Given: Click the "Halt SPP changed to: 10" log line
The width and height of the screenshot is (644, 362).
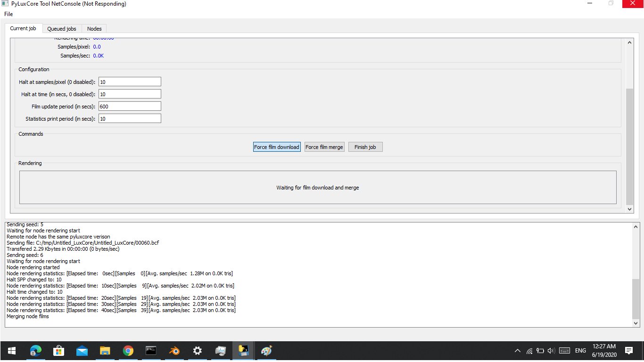Looking at the screenshot, I should (x=34, y=280).
